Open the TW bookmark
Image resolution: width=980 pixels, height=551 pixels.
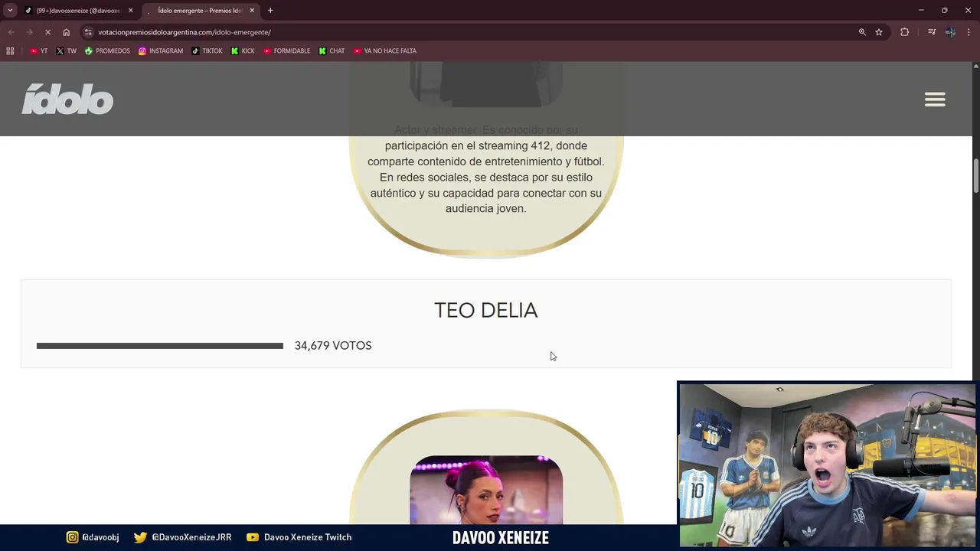click(67, 51)
